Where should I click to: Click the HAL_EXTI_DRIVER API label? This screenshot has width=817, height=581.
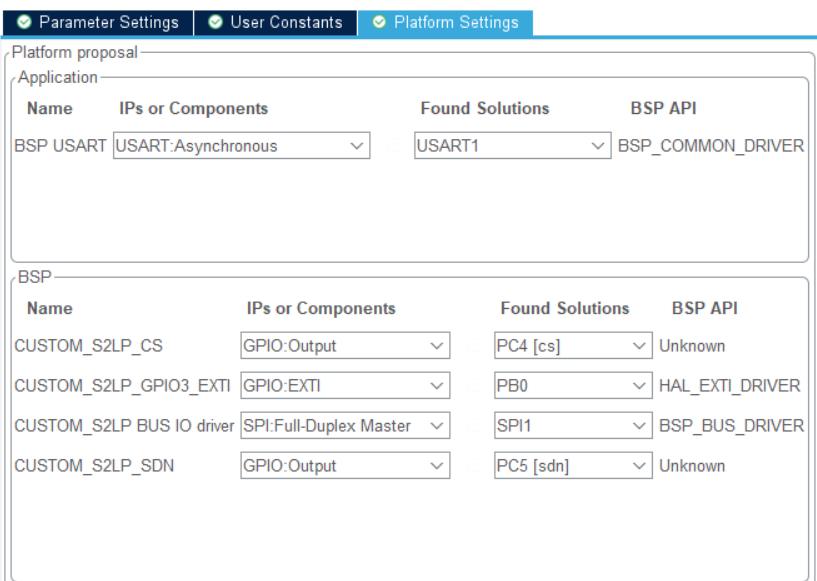coord(729,386)
